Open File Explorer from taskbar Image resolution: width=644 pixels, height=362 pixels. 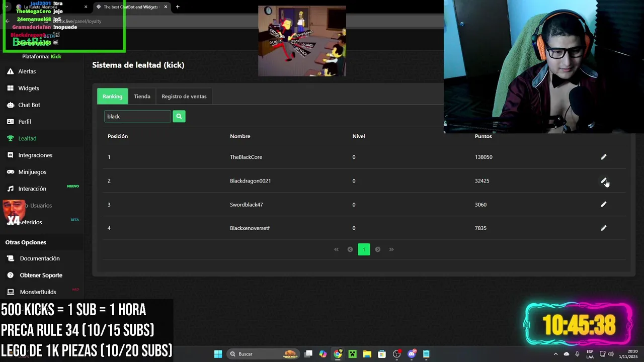tap(367, 354)
